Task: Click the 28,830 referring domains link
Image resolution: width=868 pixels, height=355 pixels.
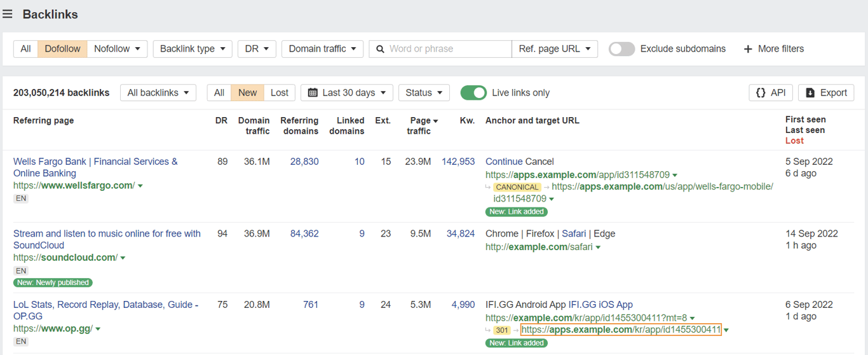Action: click(x=304, y=162)
